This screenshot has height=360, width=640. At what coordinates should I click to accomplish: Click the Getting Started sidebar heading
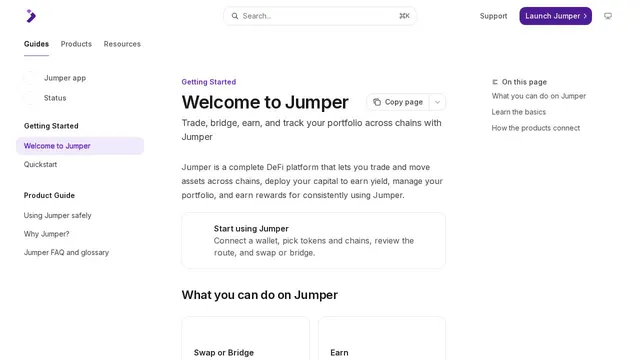coord(51,126)
